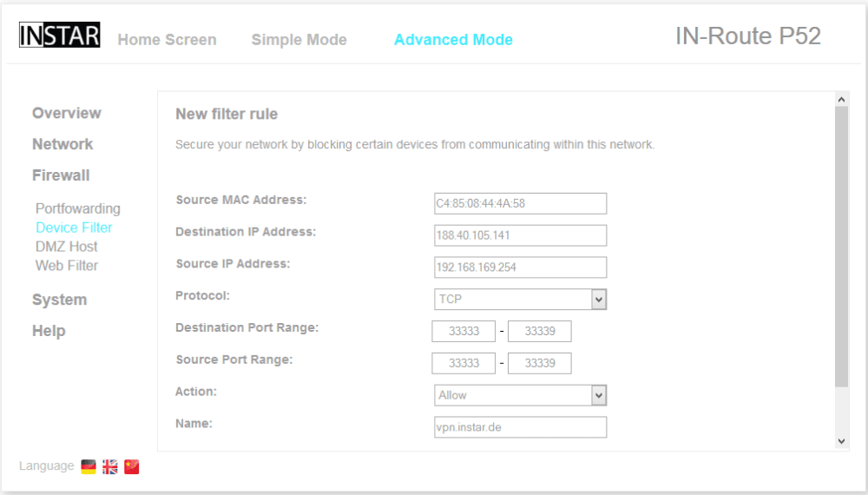Open the DMZ Host page

[66, 247]
